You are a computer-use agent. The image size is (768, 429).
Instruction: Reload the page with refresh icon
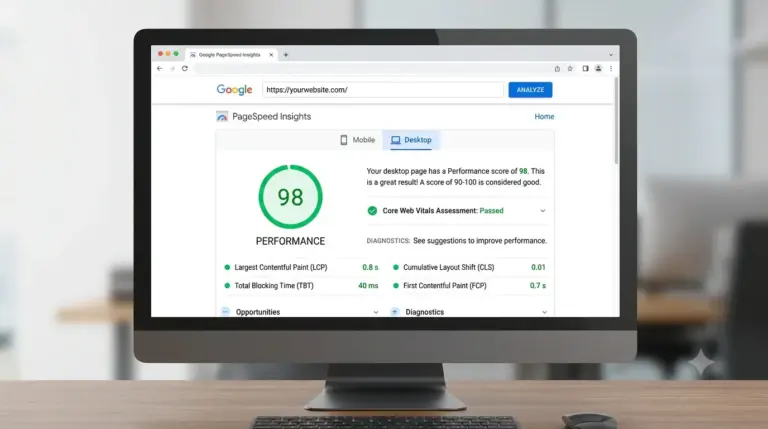[x=185, y=69]
